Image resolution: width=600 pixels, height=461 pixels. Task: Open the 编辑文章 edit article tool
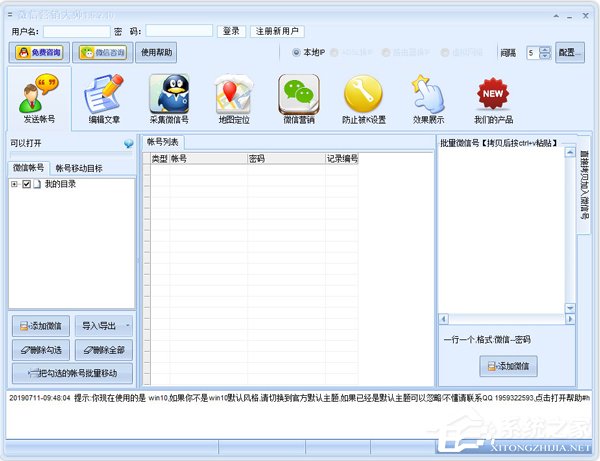tap(104, 99)
